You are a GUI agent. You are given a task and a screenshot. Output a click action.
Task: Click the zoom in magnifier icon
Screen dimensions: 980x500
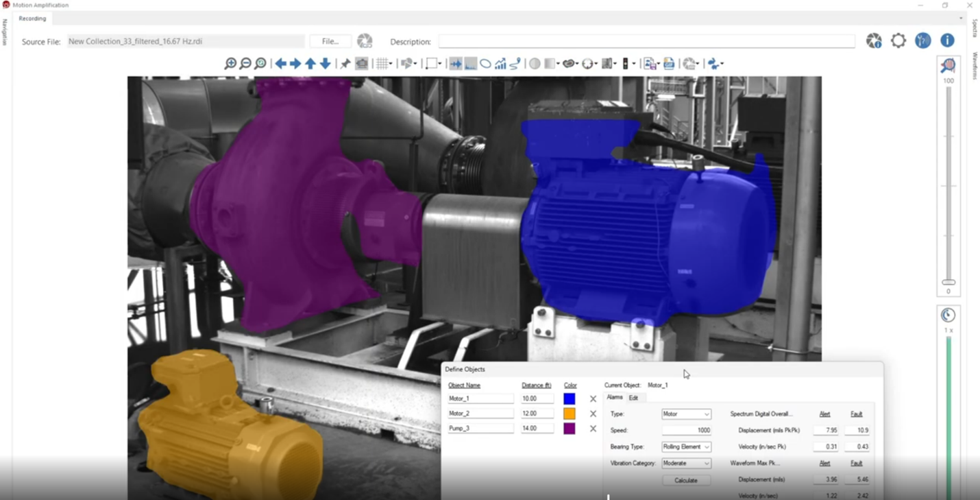point(230,64)
